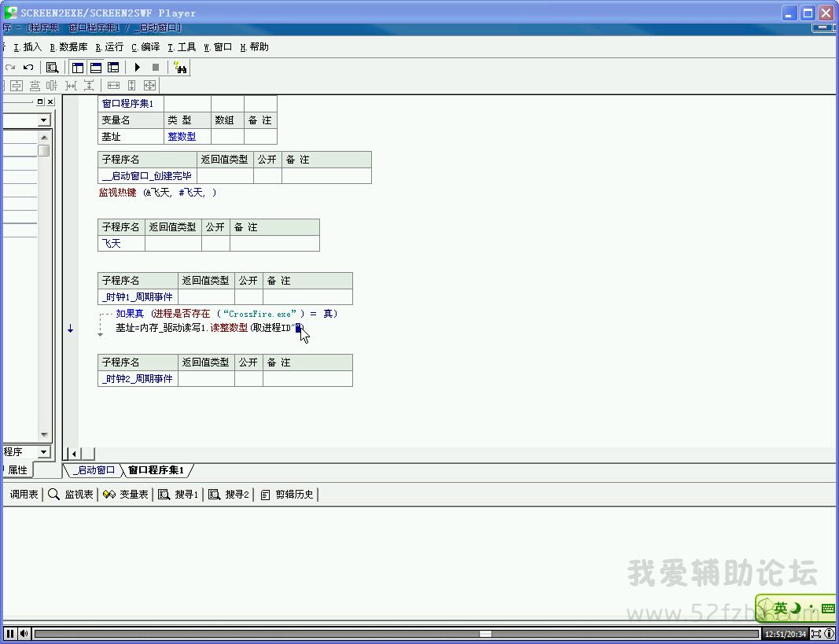Image resolution: width=839 pixels, height=644 pixels.
Task: Switch to the 属性 side panel tab
Action: click(x=17, y=469)
